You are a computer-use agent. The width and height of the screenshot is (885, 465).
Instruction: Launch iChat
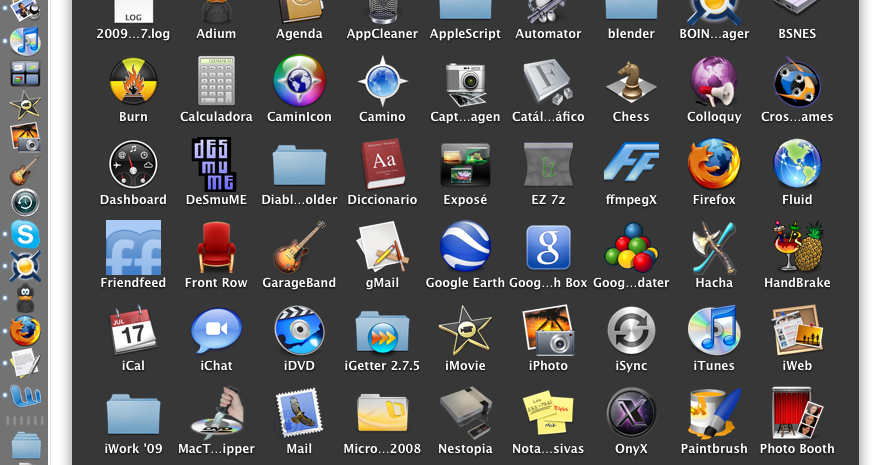coord(216,331)
